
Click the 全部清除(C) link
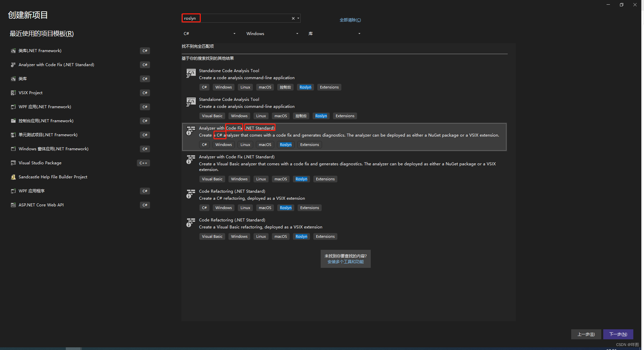(x=350, y=20)
